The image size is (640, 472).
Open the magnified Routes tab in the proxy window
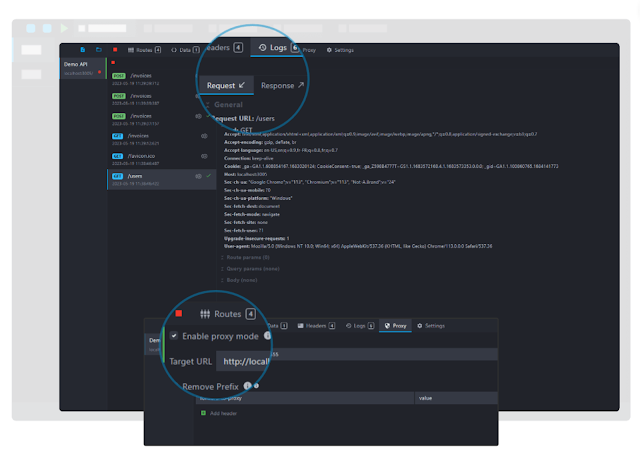coord(227,314)
